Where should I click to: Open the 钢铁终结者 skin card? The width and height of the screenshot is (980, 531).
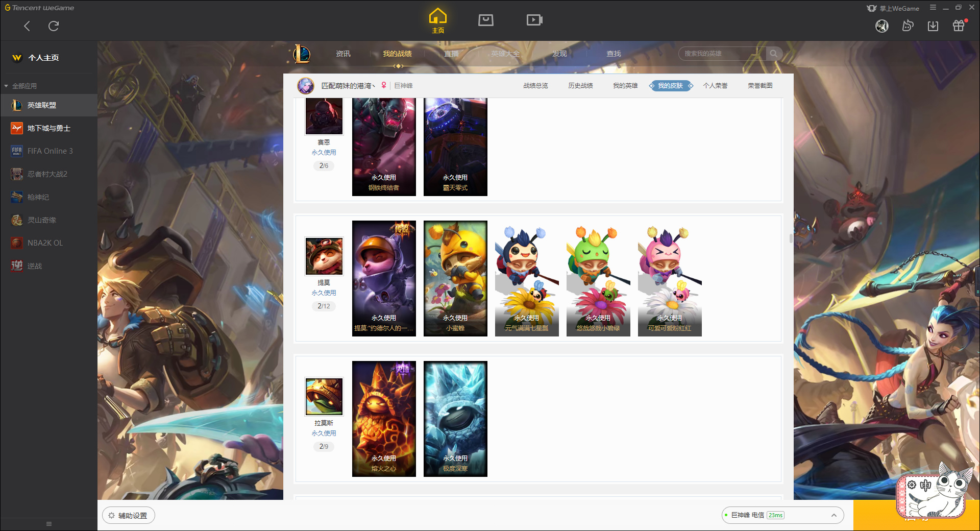pos(384,147)
